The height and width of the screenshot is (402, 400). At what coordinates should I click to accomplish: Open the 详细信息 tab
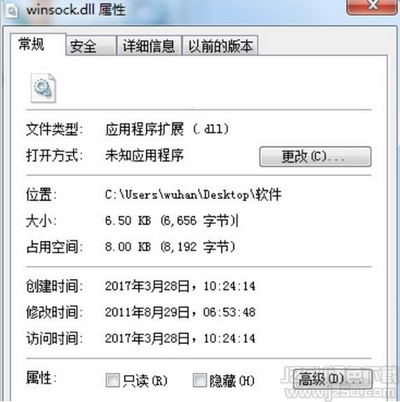click(x=149, y=46)
